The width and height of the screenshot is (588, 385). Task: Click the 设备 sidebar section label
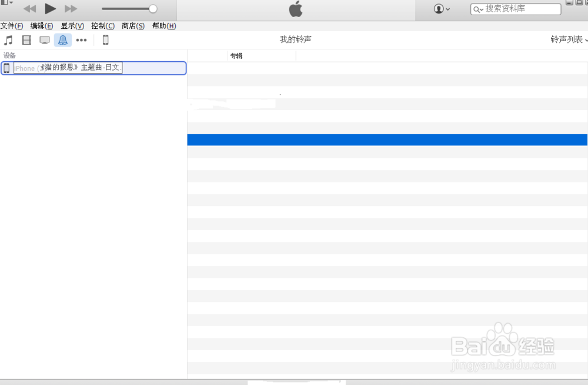tap(9, 55)
